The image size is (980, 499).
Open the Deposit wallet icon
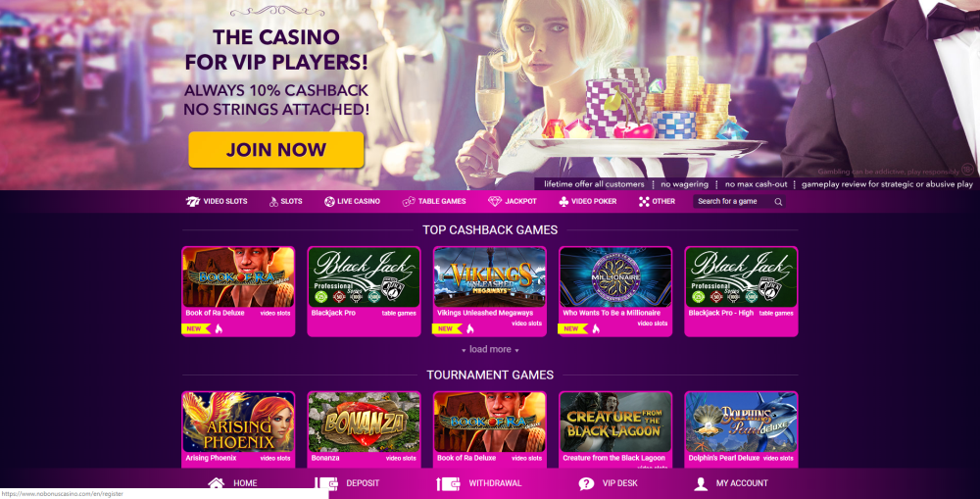326,483
